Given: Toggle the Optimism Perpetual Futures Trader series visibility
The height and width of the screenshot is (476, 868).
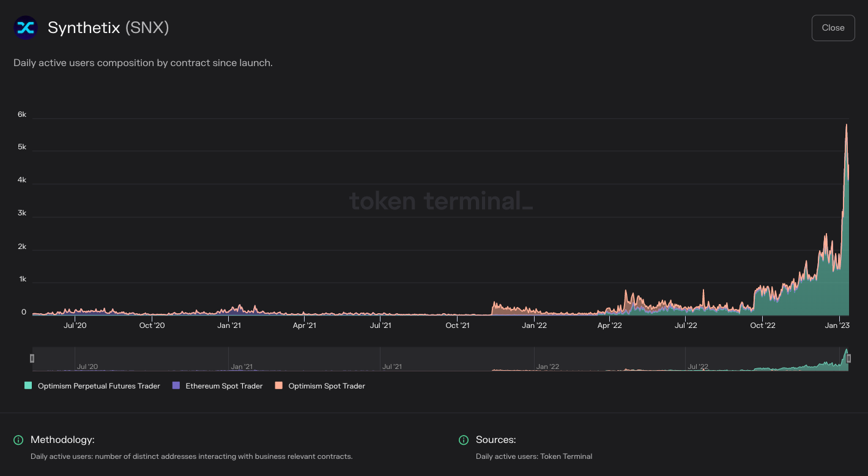Looking at the screenshot, I should pyautogui.click(x=98, y=385).
